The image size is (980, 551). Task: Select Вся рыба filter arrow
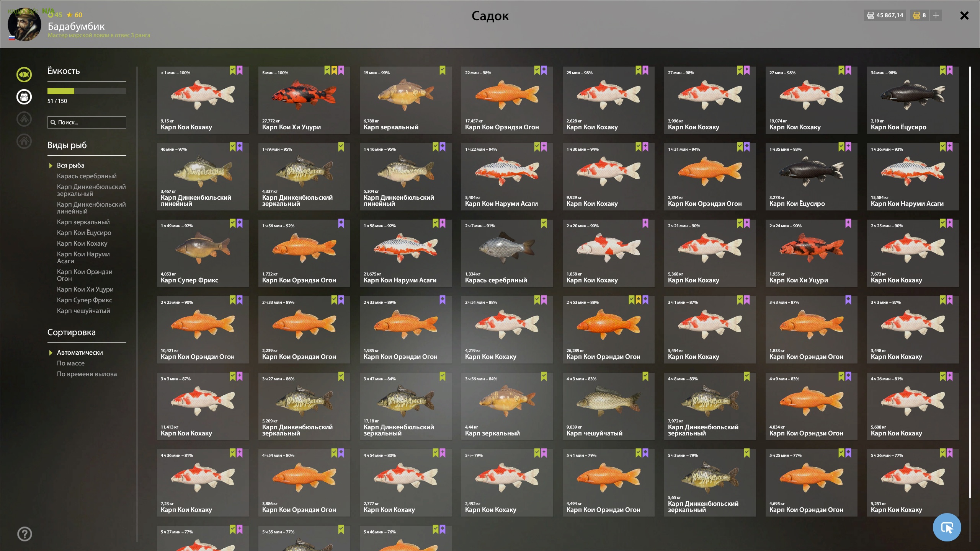point(51,166)
